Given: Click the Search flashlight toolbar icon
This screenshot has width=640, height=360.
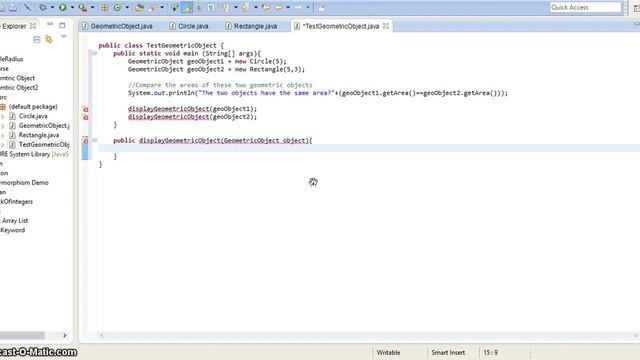Looking at the screenshot, I should (x=152, y=7).
